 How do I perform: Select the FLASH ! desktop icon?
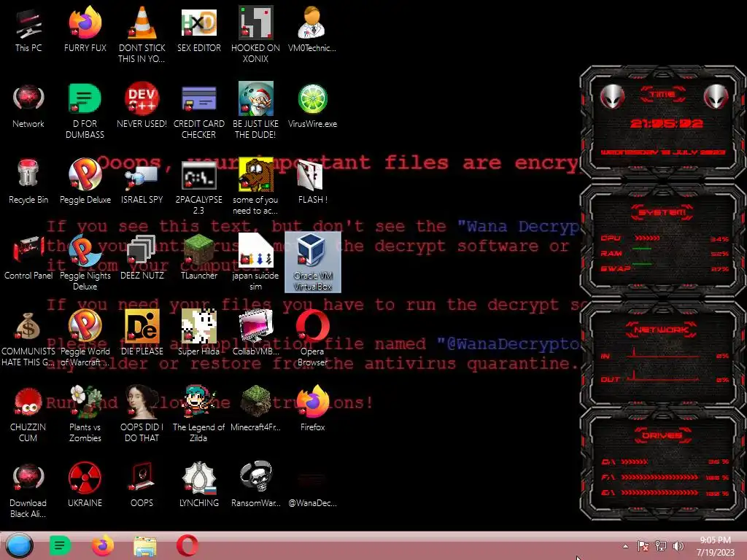pos(312,182)
